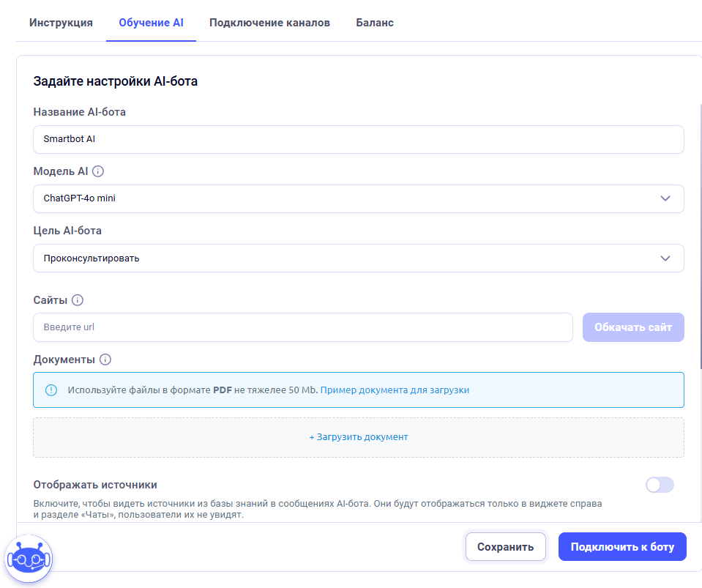Select the Обучение AI tab
This screenshot has width=702, height=588.
click(x=151, y=23)
